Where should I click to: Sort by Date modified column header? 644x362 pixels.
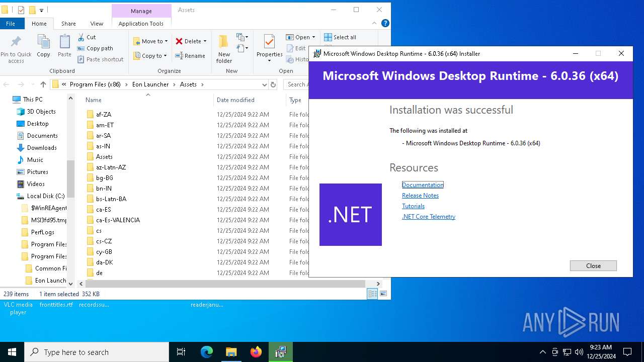250,100
